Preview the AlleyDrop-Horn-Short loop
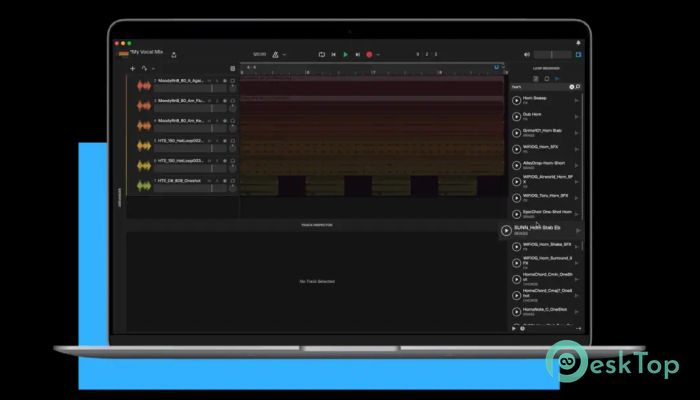This screenshot has height=400, width=700. click(517, 165)
